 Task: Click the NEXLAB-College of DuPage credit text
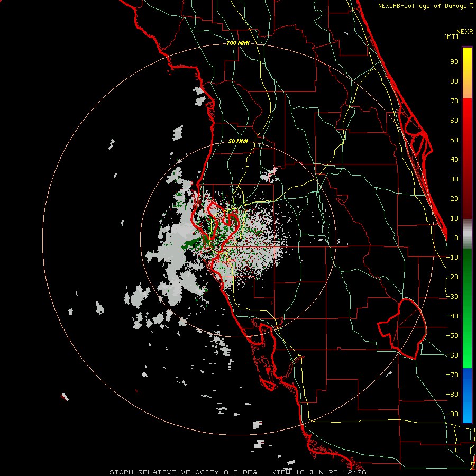tap(425, 6)
